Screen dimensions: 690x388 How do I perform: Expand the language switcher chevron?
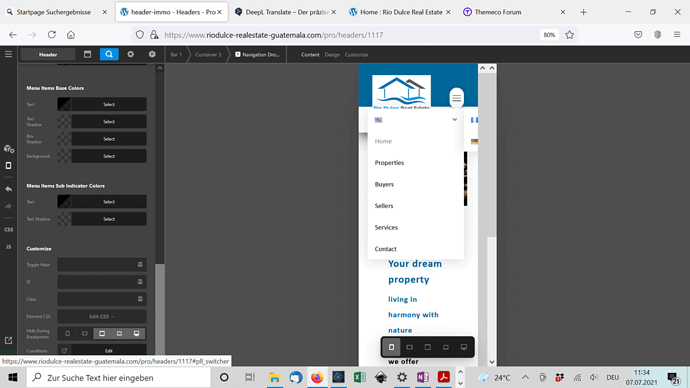455,120
